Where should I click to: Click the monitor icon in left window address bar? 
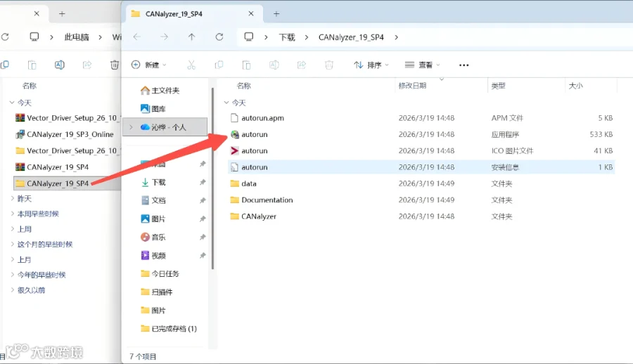34,37
